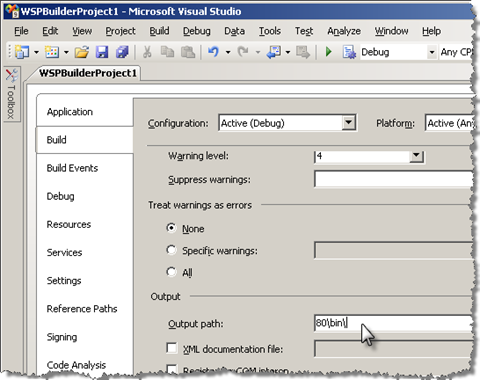This screenshot has width=480, height=380.
Task: Select the None warnings radio button
Action: (171, 228)
